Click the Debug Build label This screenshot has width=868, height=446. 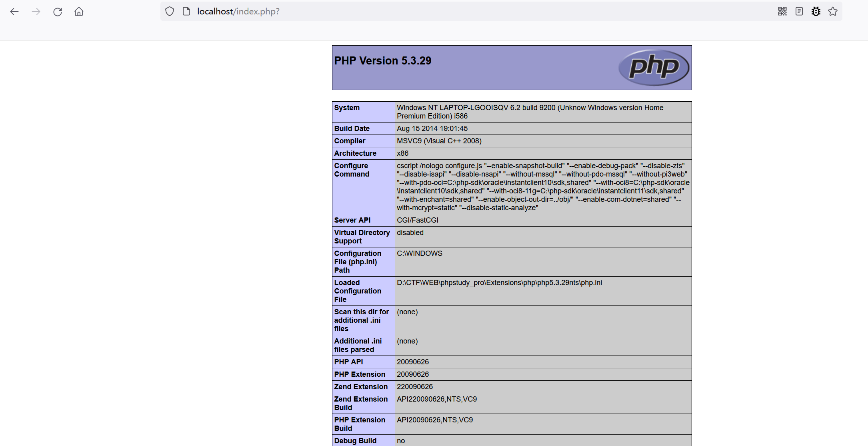(355, 441)
